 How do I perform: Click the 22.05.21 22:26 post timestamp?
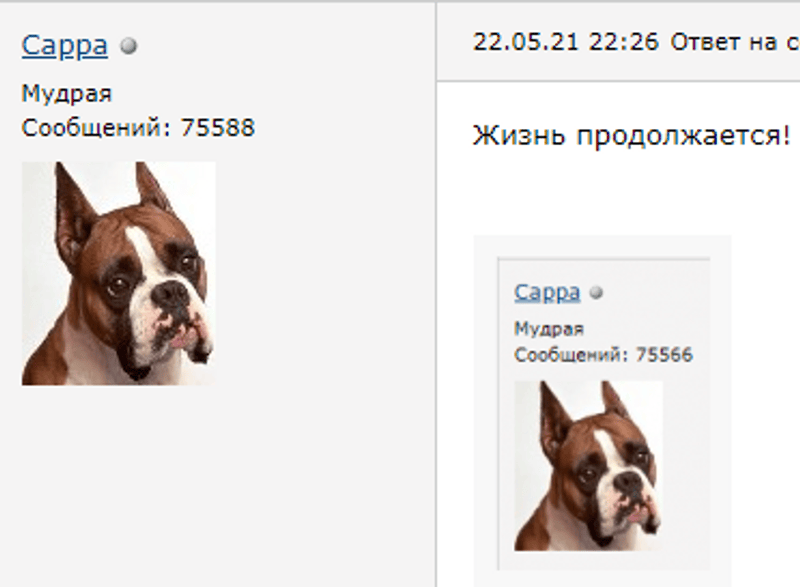point(566,42)
